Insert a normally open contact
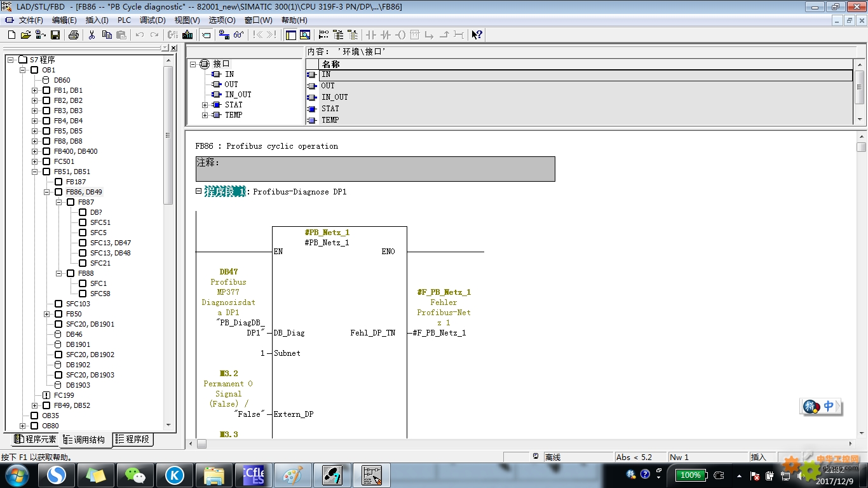The height and width of the screenshot is (488, 868). [370, 35]
